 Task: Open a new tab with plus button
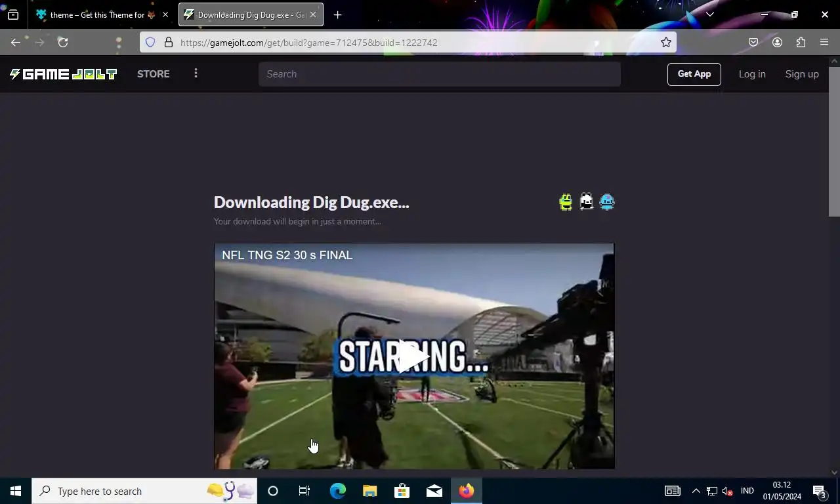point(337,14)
